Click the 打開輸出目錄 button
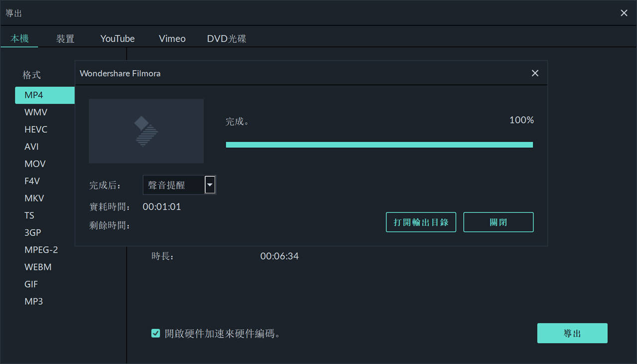The image size is (637, 364). pos(421,222)
